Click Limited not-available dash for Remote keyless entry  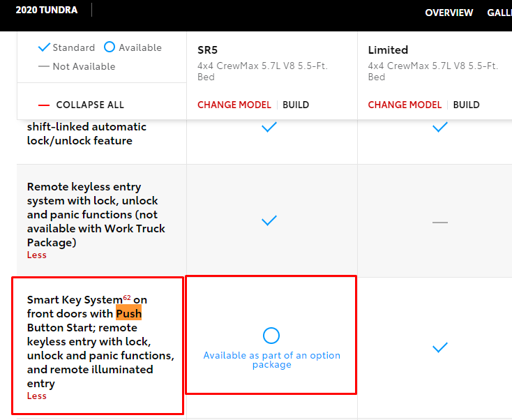[440, 223]
